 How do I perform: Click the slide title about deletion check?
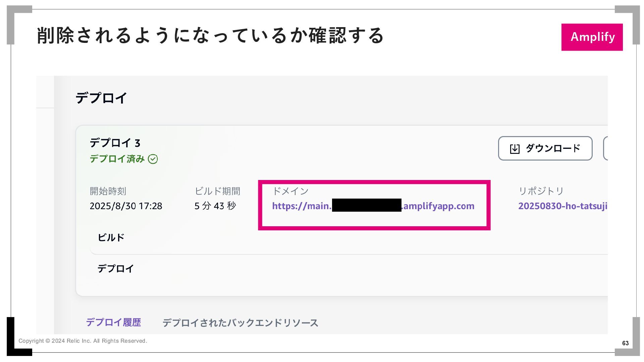click(x=210, y=36)
